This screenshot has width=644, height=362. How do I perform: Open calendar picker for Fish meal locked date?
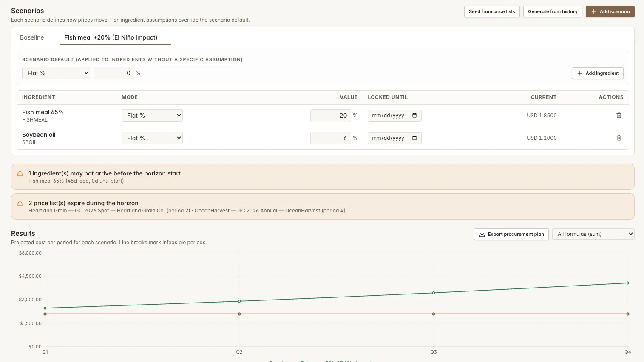click(x=414, y=116)
